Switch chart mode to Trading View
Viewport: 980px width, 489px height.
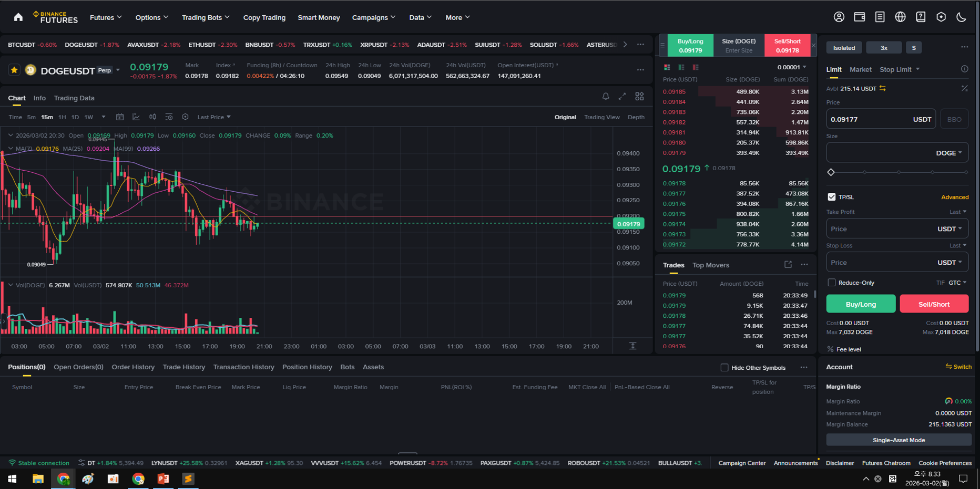(602, 117)
